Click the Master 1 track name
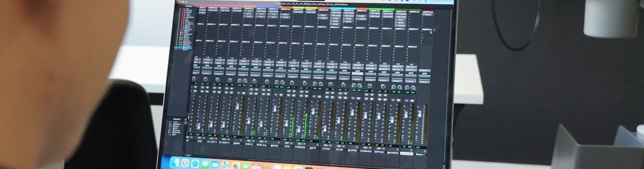This screenshot has width=644, height=169. pyautogui.click(x=420, y=154)
